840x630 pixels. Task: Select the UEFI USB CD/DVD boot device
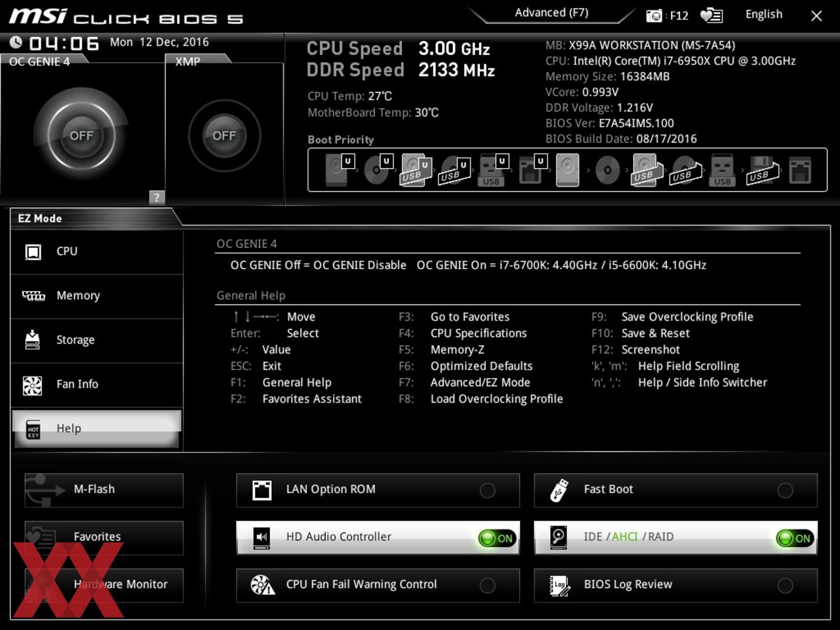(x=455, y=170)
